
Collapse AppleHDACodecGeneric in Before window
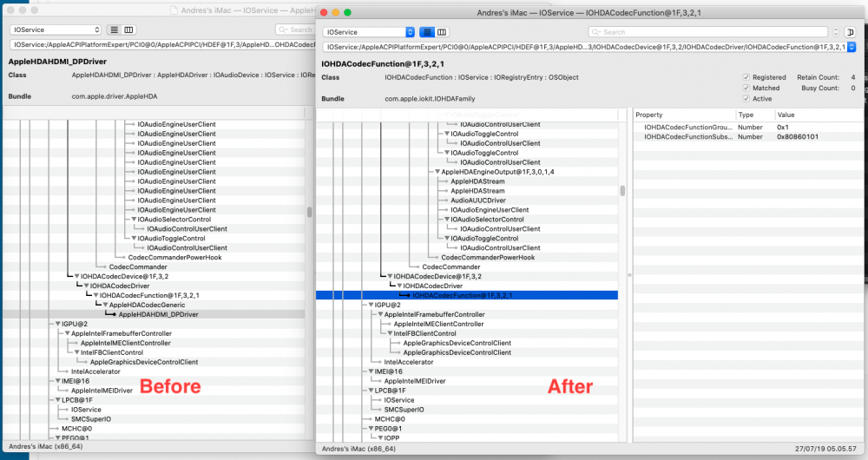(x=105, y=305)
